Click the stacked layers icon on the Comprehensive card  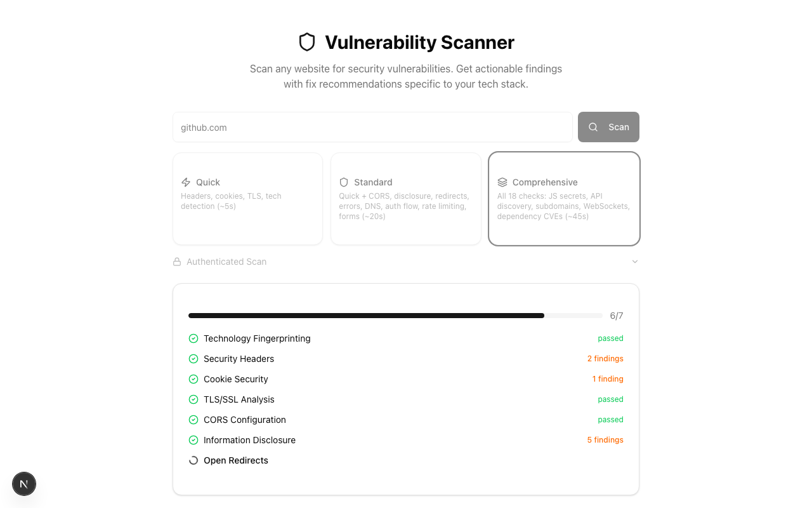503,182
